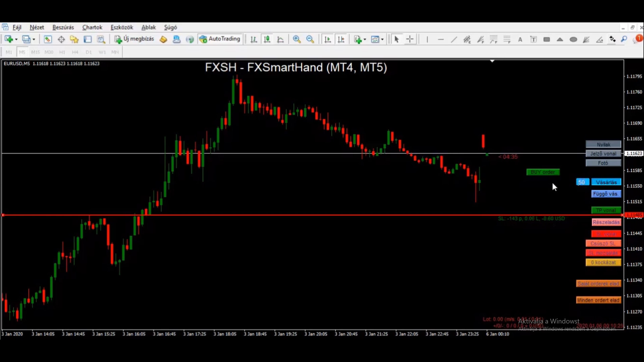The image size is (644, 362).
Task: Open the search magnifier icon
Action: pyautogui.click(x=624, y=39)
